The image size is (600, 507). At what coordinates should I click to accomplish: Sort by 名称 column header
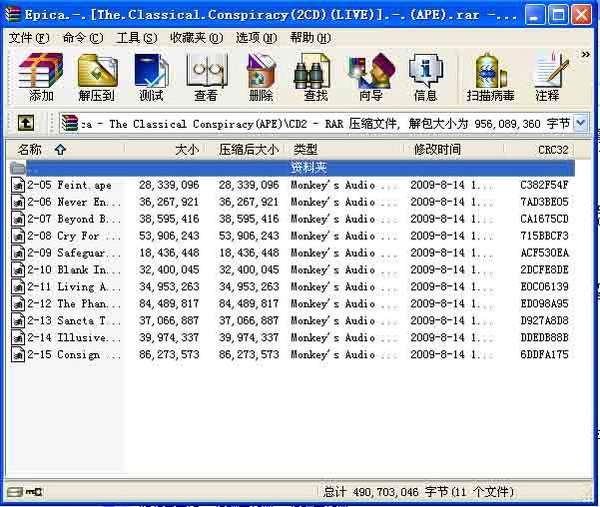pos(66,149)
